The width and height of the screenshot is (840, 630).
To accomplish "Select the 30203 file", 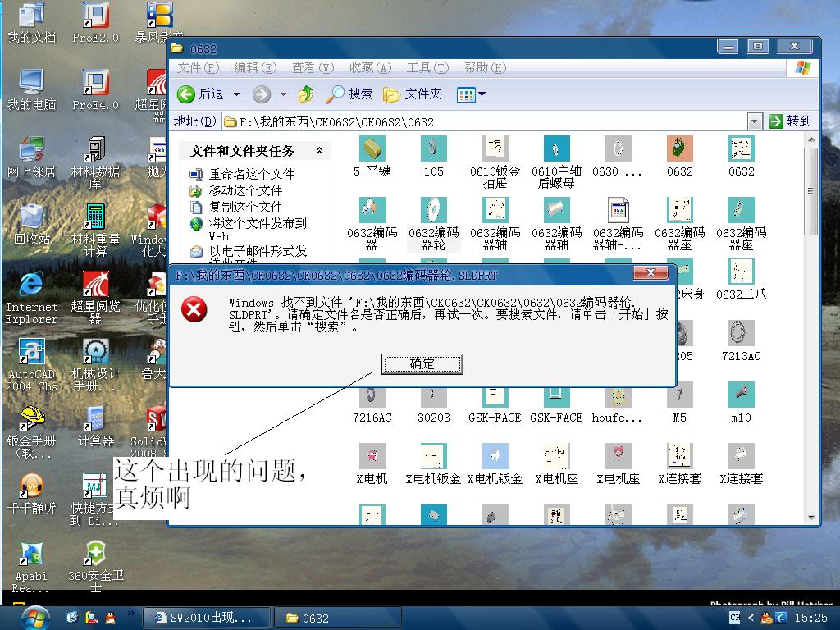I will click(433, 403).
